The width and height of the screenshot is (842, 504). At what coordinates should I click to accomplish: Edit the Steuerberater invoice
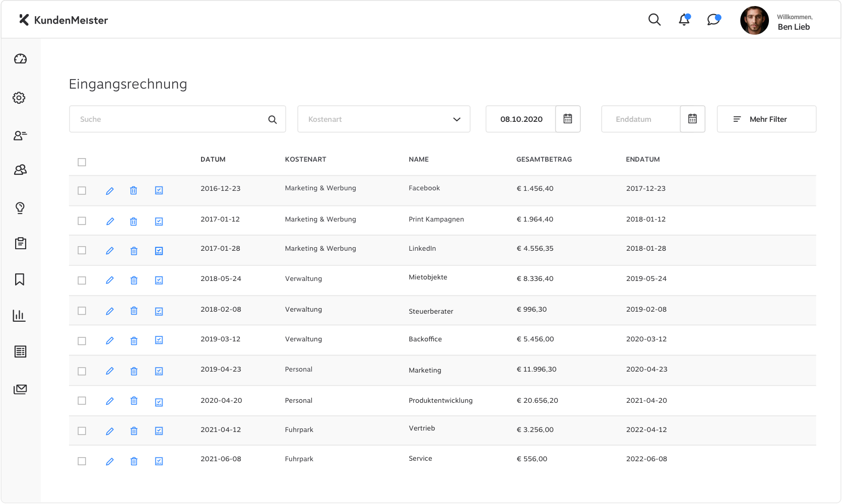pos(110,311)
